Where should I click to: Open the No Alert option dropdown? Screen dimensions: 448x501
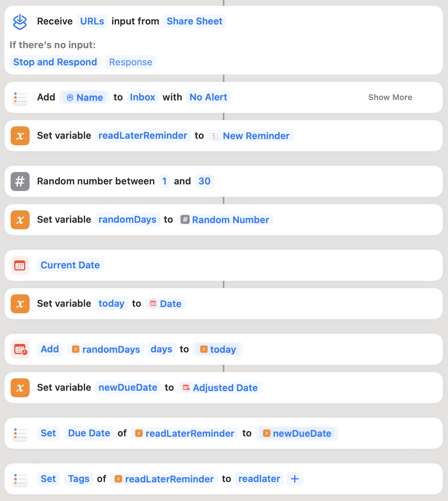[x=208, y=97]
